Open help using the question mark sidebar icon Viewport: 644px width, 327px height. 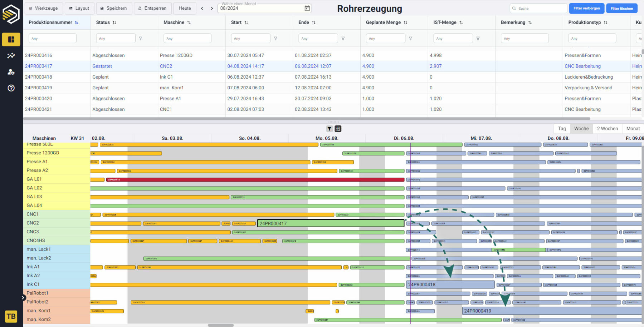point(11,88)
